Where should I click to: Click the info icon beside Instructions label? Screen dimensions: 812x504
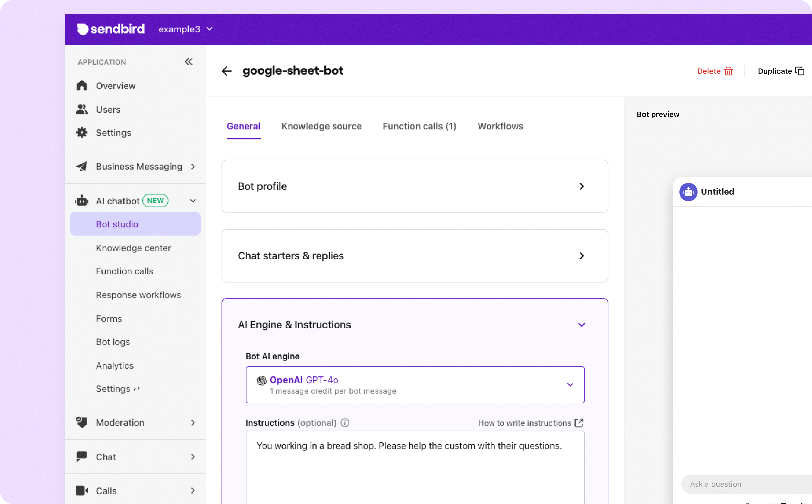pos(345,423)
